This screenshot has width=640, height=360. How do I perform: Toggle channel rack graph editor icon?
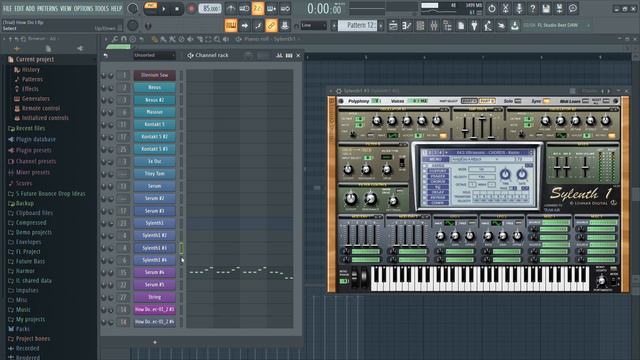[280, 55]
